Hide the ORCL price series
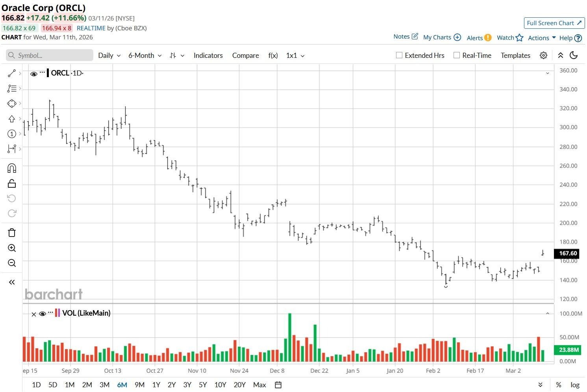Viewport: 587px width, 392px height. [34, 74]
